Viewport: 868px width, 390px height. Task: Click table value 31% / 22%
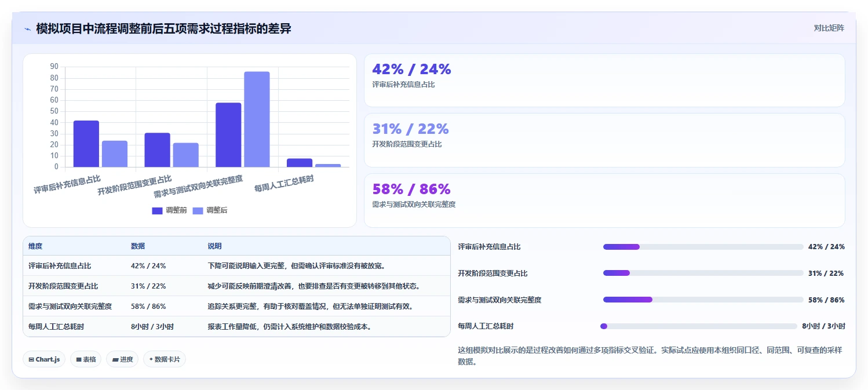tap(148, 286)
